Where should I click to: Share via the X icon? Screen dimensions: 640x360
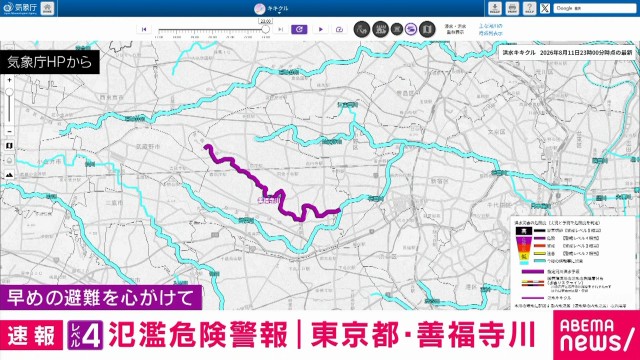click(x=545, y=8)
